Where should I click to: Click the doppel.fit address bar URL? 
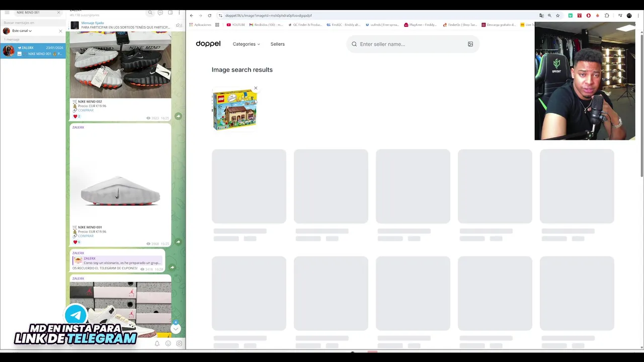[x=268, y=16]
